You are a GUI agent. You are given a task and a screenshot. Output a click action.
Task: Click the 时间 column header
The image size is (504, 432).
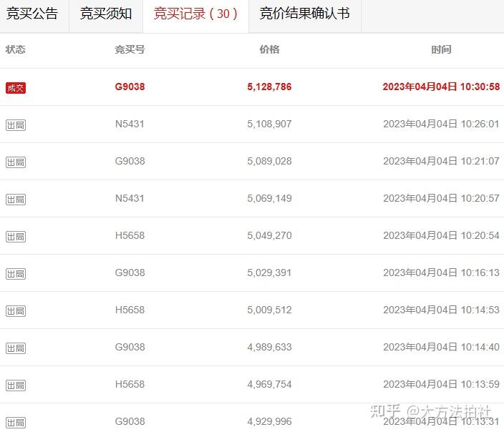click(441, 49)
